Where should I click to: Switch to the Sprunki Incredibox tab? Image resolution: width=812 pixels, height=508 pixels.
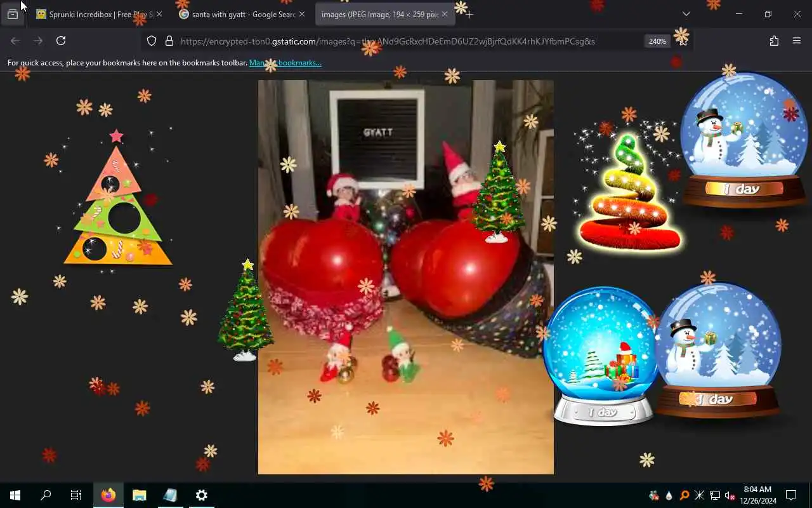click(x=98, y=14)
